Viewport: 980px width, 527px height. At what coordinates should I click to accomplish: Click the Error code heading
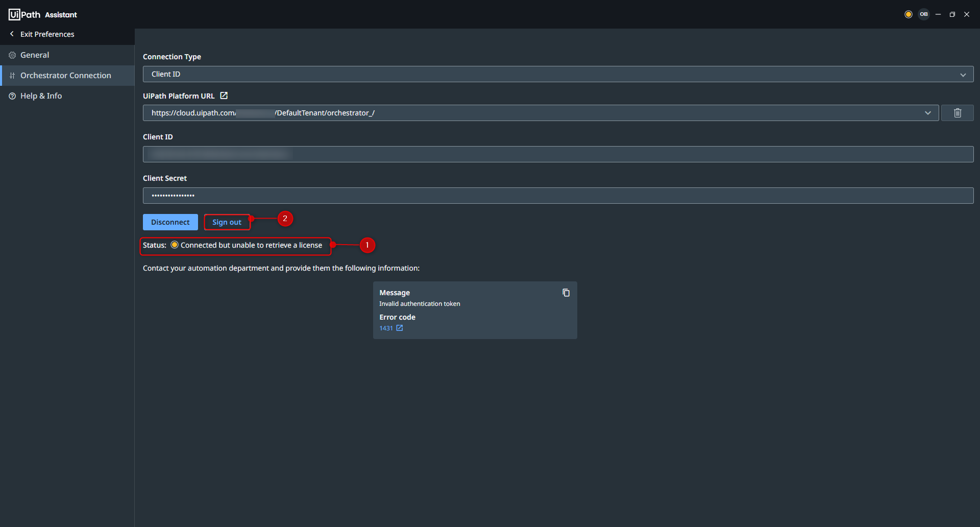pyautogui.click(x=397, y=317)
